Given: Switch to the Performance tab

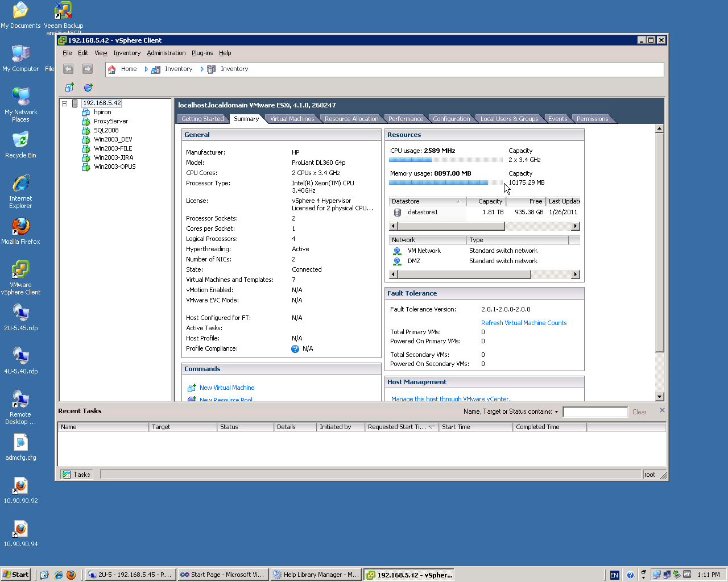Looking at the screenshot, I should 406,119.
